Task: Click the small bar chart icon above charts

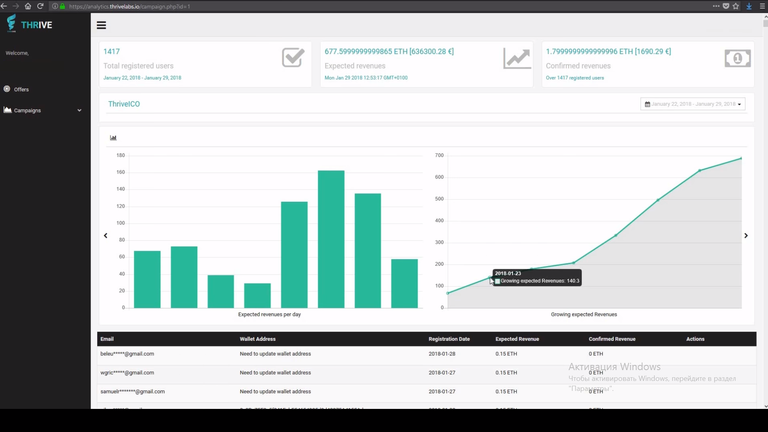Action: (113, 138)
